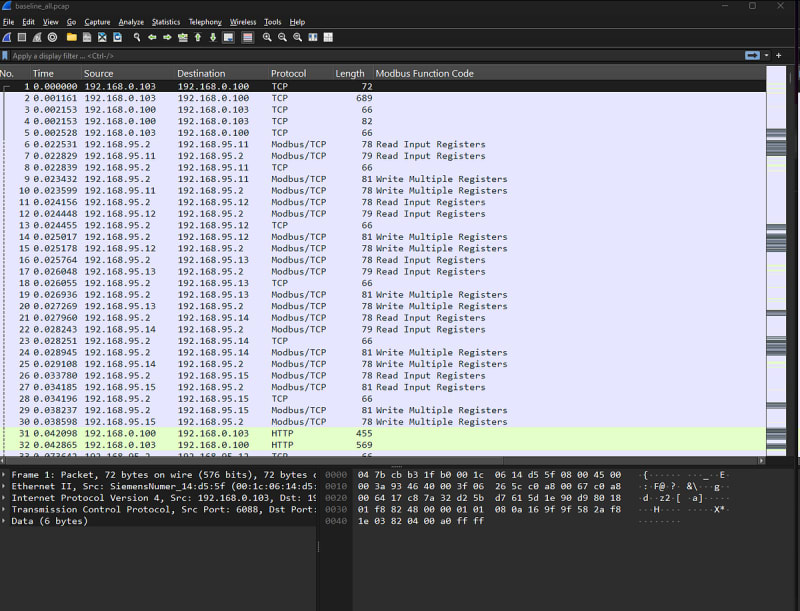Toggle auto-scroll during live capture

(x=228, y=37)
